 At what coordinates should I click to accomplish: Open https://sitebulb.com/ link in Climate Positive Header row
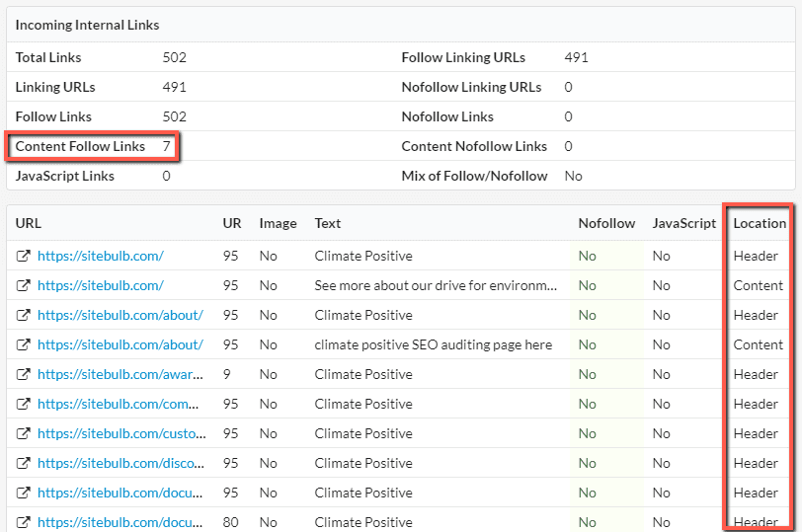101,256
